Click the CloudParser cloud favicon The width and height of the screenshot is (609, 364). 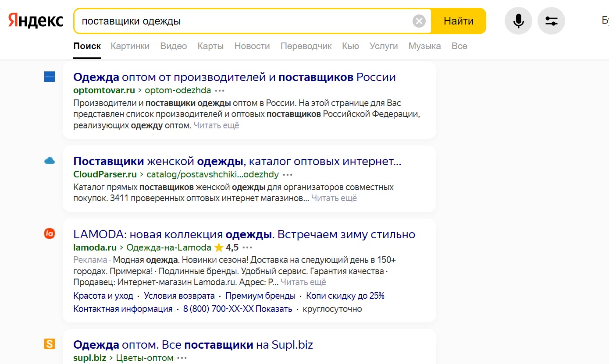50,161
